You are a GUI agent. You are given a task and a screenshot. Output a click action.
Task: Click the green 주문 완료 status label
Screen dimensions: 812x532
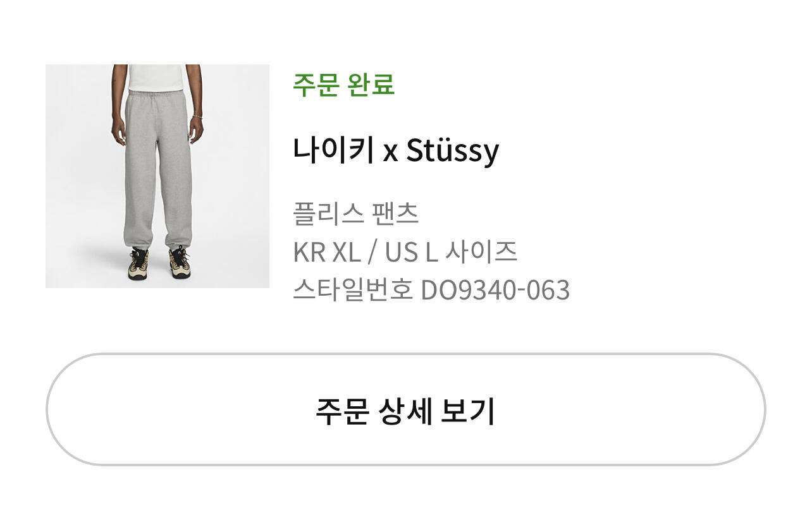pyautogui.click(x=343, y=85)
